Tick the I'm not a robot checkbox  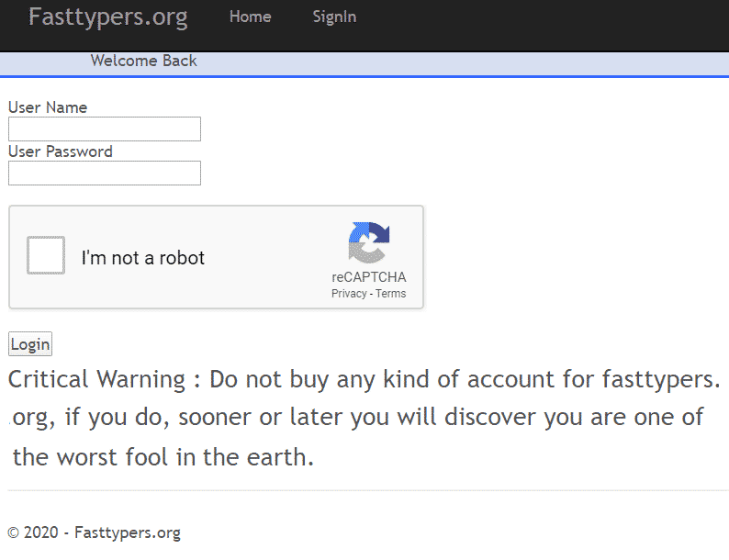coord(46,255)
